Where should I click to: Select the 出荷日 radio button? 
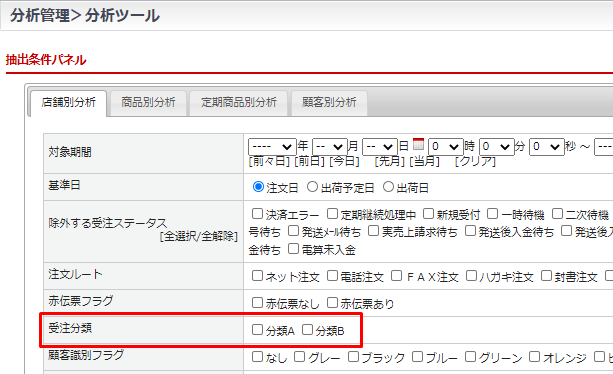(x=388, y=187)
